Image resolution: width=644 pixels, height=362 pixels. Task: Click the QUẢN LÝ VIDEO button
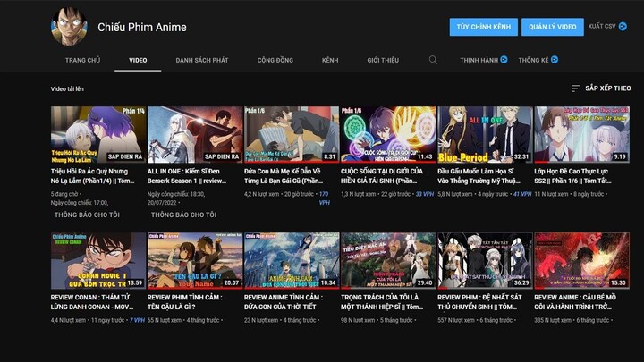(553, 27)
